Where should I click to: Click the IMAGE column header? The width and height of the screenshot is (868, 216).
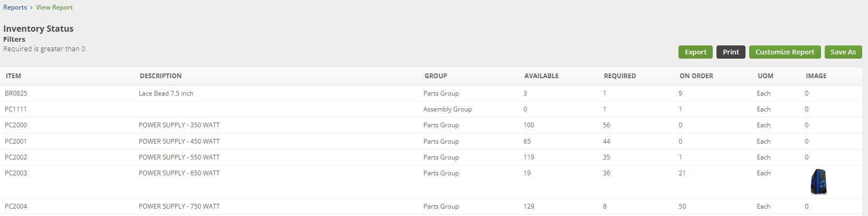816,76
